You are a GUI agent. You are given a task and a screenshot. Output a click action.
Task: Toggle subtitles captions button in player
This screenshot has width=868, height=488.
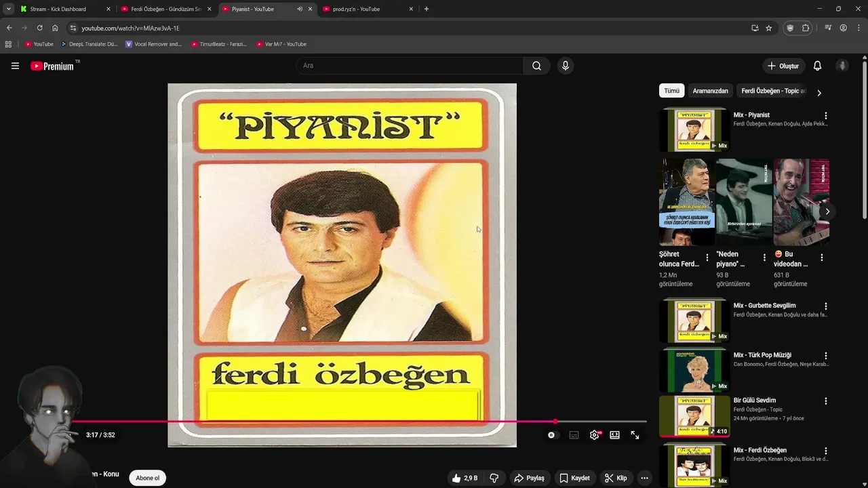574,435
